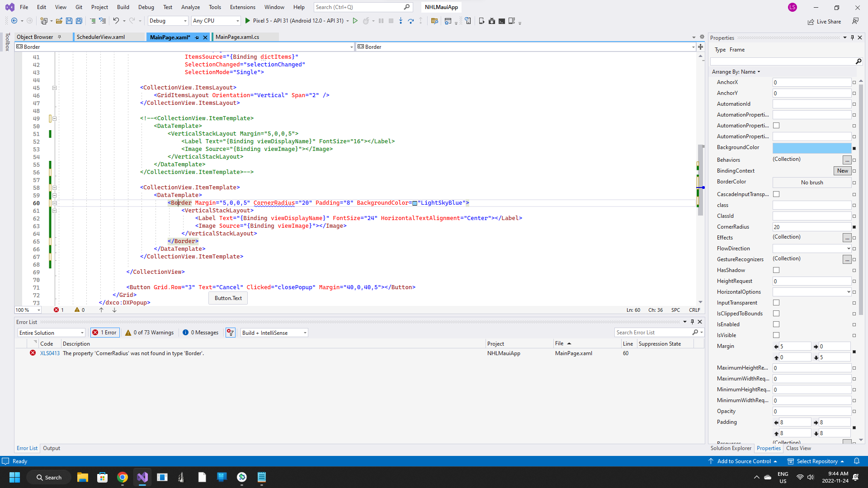Start debugging with green play icon
868x488 pixels.
point(247,21)
